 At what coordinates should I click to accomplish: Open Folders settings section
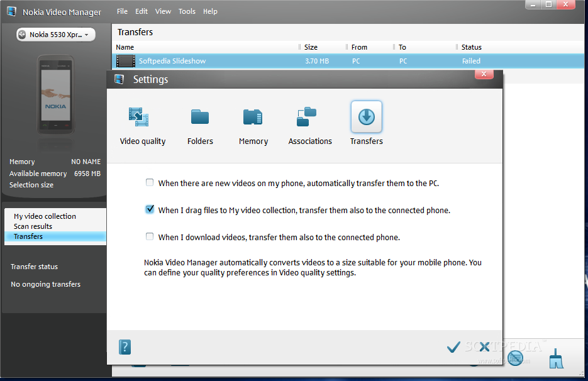click(x=200, y=126)
